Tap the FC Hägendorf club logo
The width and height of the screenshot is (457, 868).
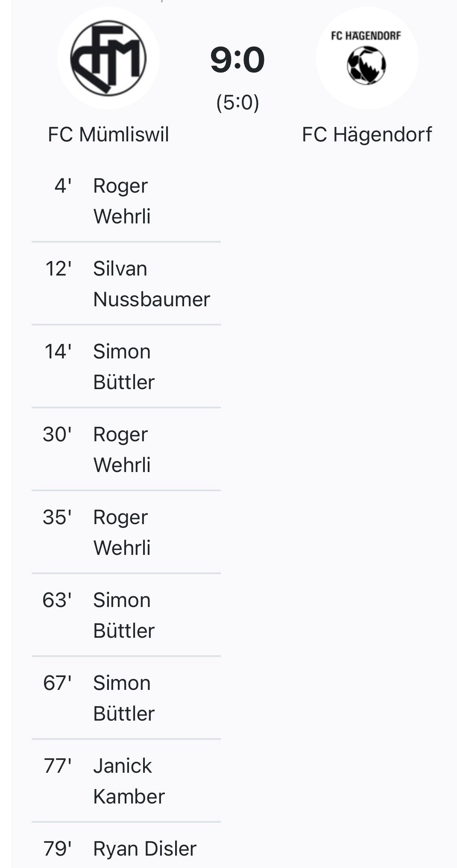(367, 58)
